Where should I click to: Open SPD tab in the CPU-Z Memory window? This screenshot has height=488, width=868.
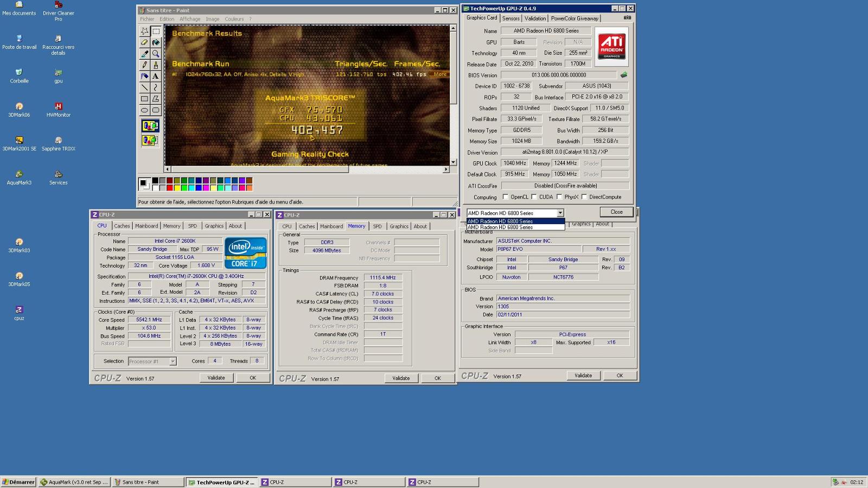tap(378, 226)
